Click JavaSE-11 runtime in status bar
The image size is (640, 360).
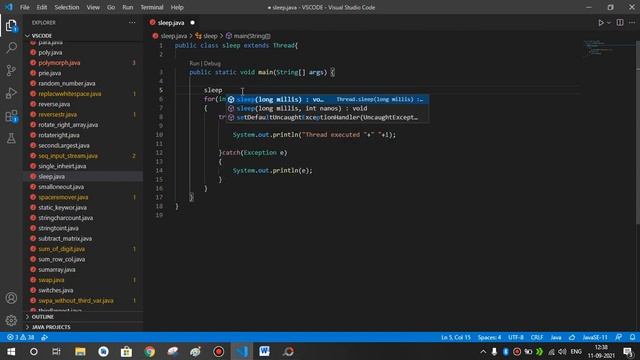coord(595,338)
